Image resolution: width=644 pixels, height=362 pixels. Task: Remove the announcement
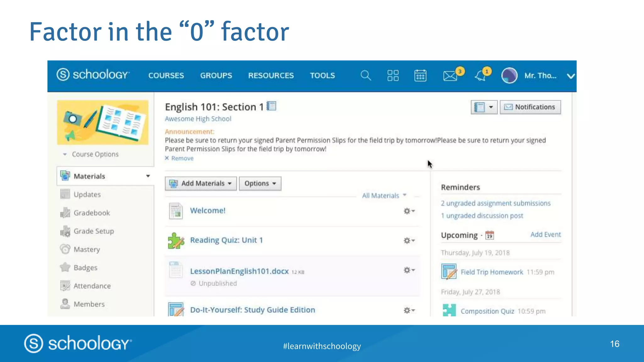[x=179, y=158]
